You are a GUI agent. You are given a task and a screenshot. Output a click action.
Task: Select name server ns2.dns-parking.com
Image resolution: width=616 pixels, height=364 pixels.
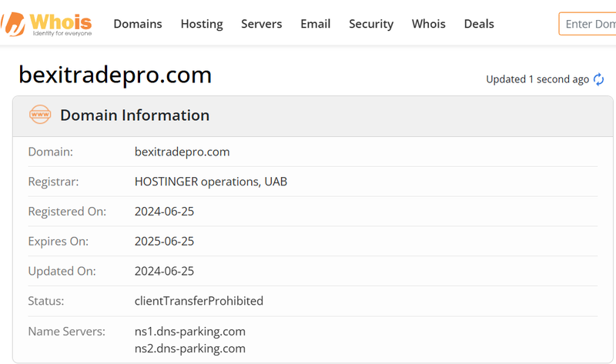(x=189, y=349)
